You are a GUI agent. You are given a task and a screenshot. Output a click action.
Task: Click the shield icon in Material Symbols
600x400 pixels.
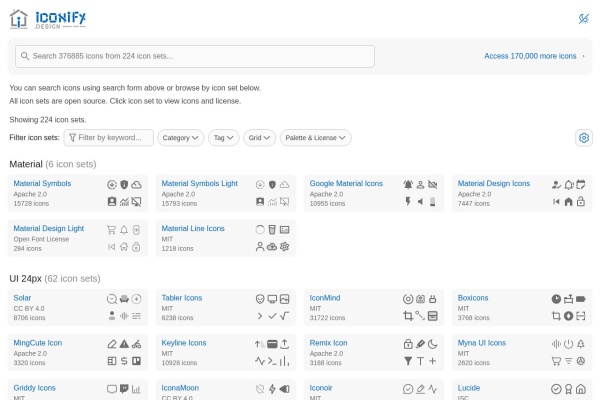click(124, 184)
